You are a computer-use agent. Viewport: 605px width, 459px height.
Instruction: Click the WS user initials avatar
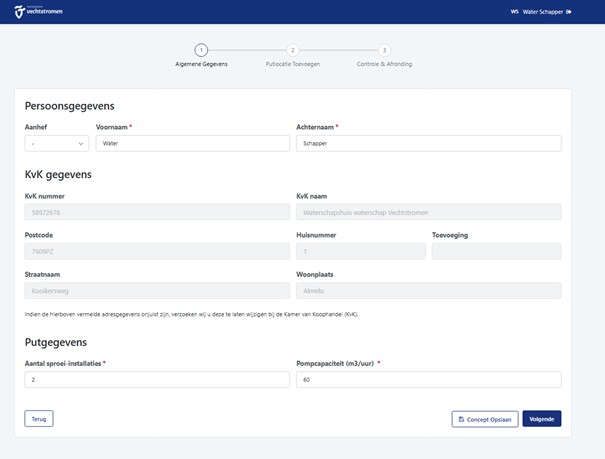coord(514,12)
